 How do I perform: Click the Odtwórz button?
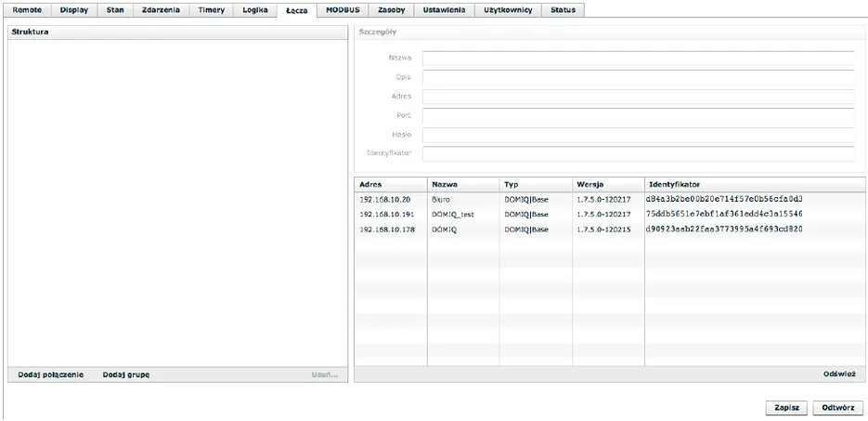tap(837, 408)
